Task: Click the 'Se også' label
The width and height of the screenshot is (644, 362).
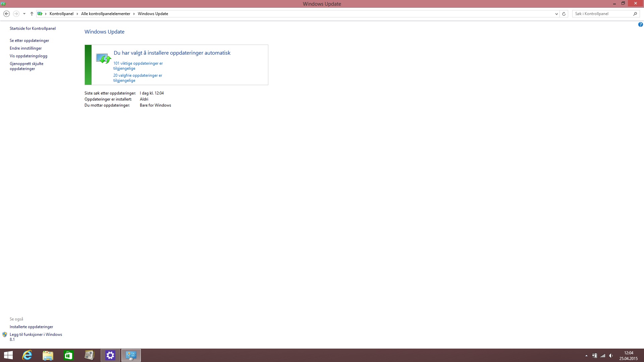Action: point(16,319)
